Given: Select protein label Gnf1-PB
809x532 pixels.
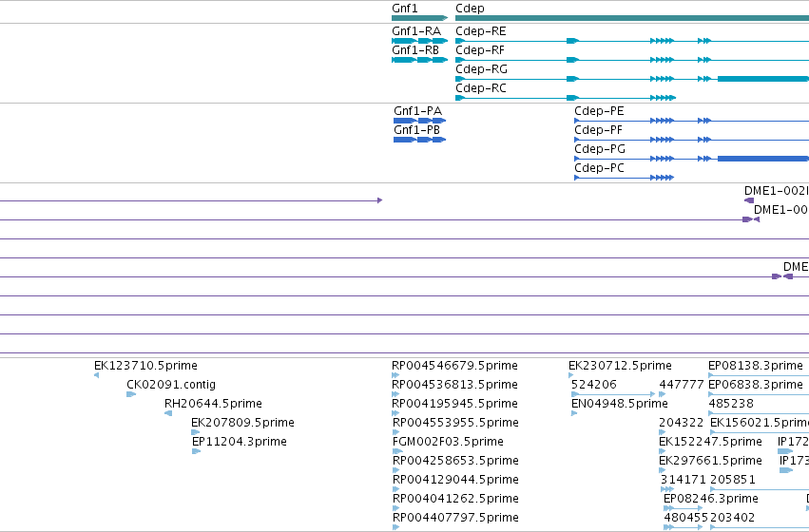Looking at the screenshot, I should (417, 130).
